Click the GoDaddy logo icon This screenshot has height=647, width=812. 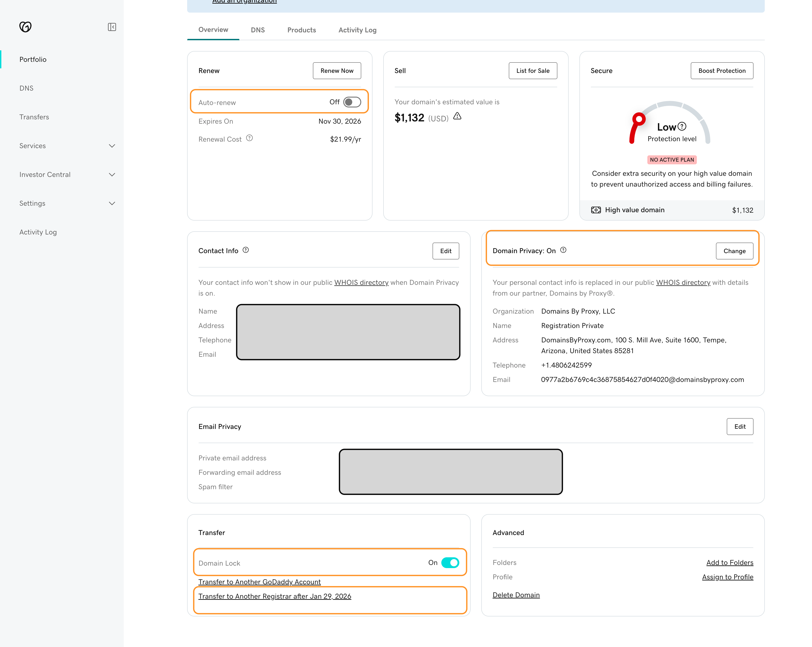coord(25,27)
